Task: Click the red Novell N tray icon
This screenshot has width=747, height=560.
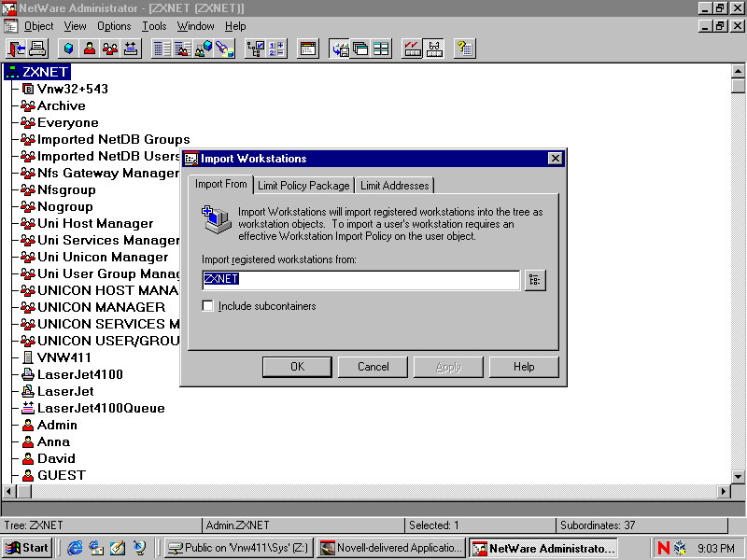Action: (x=663, y=548)
